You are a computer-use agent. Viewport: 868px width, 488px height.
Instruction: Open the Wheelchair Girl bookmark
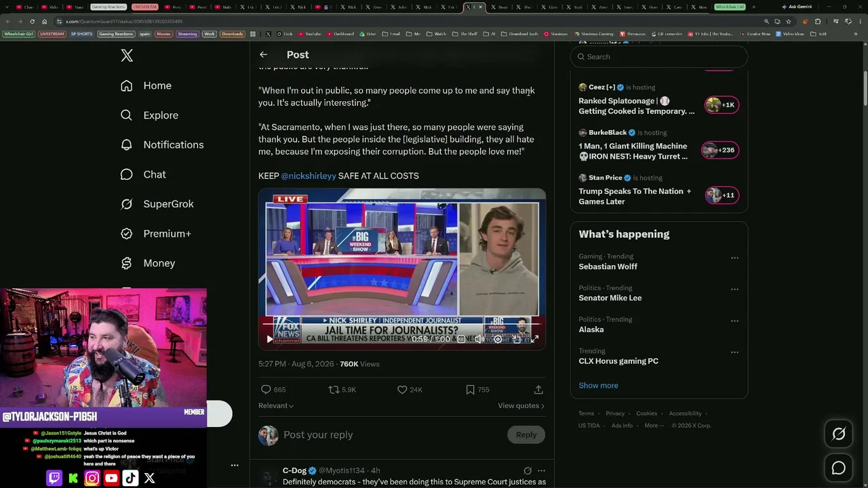coord(19,34)
